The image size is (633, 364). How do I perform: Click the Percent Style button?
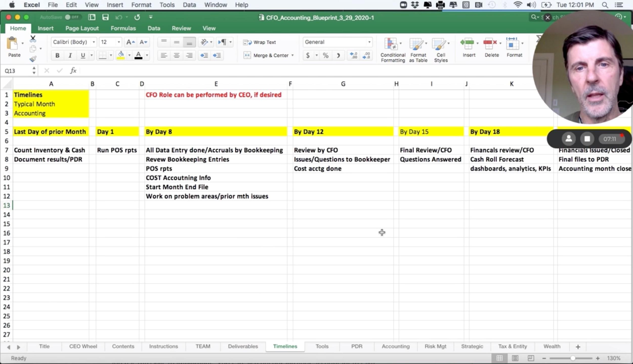tap(326, 55)
